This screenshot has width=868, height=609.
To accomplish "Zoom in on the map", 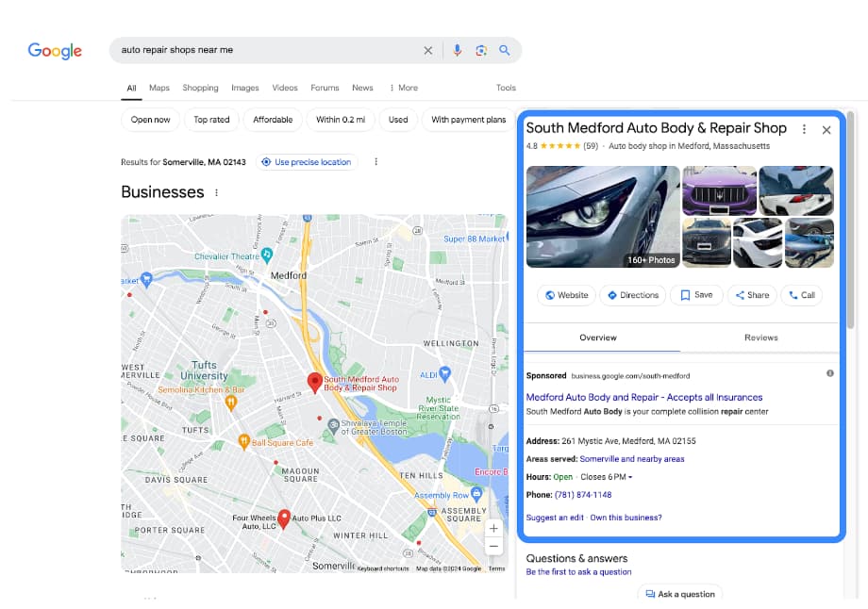I will (493, 528).
